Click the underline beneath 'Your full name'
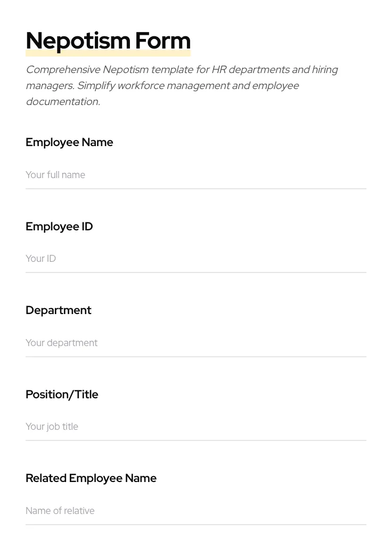Viewport: 392px width, 546px height. pos(195,189)
